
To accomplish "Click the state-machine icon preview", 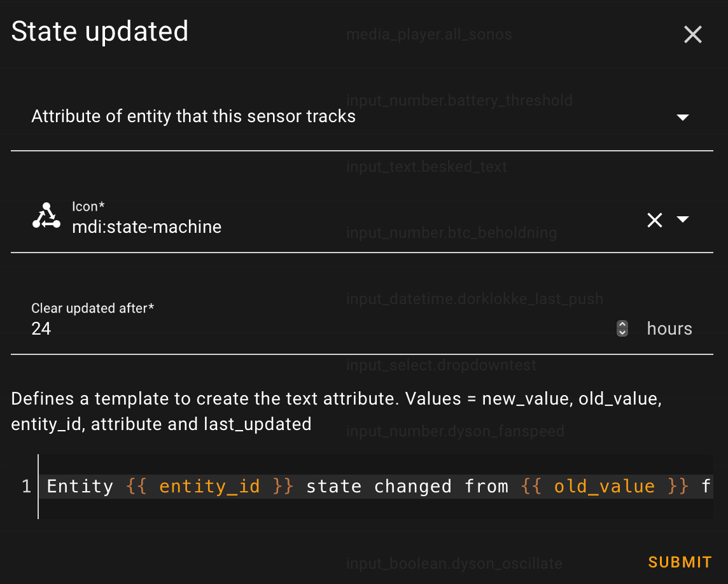I will 46,217.
